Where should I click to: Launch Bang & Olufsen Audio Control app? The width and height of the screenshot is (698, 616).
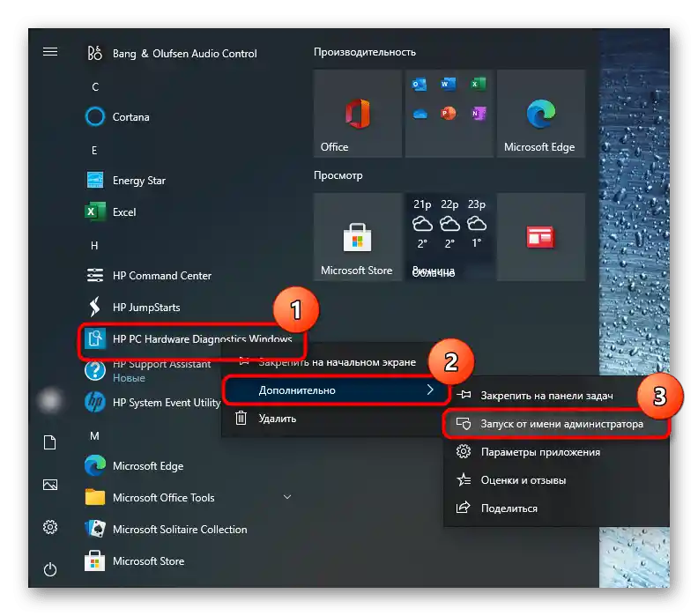tap(171, 54)
